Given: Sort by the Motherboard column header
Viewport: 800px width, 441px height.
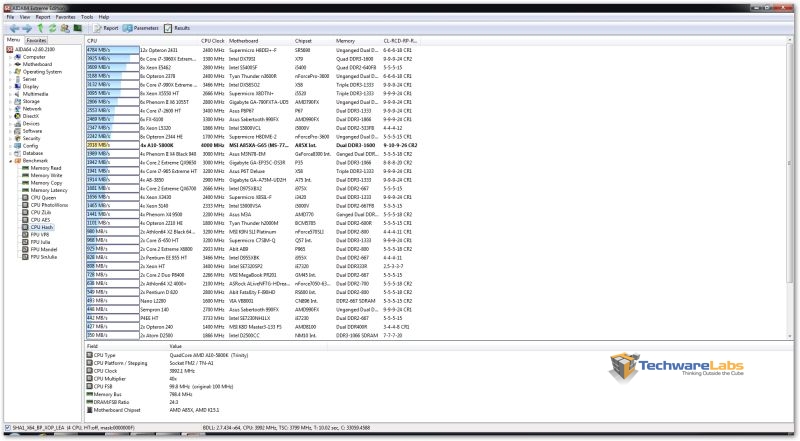Looking at the screenshot, I should [x=260, y=41].
